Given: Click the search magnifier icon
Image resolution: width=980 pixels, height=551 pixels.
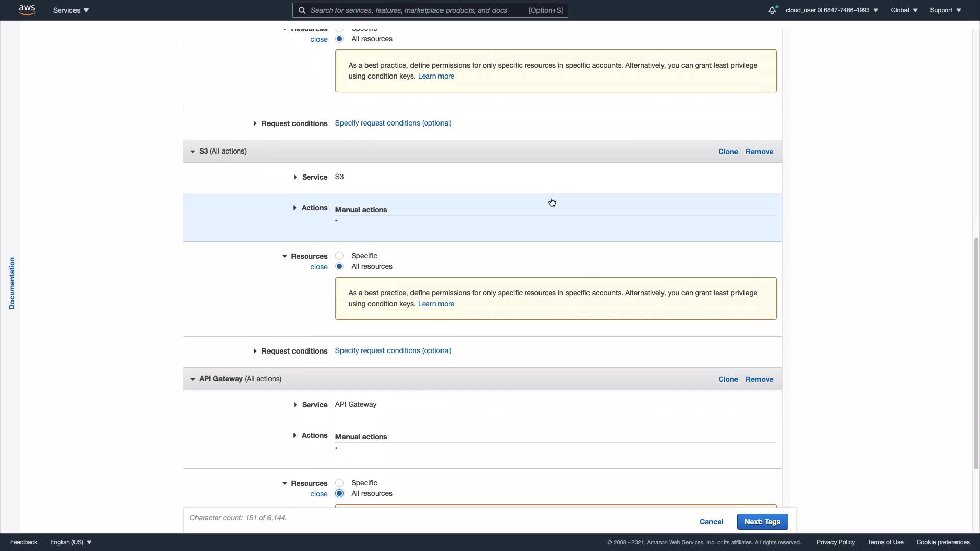Looking at the screenshot, I should point(302,10).
